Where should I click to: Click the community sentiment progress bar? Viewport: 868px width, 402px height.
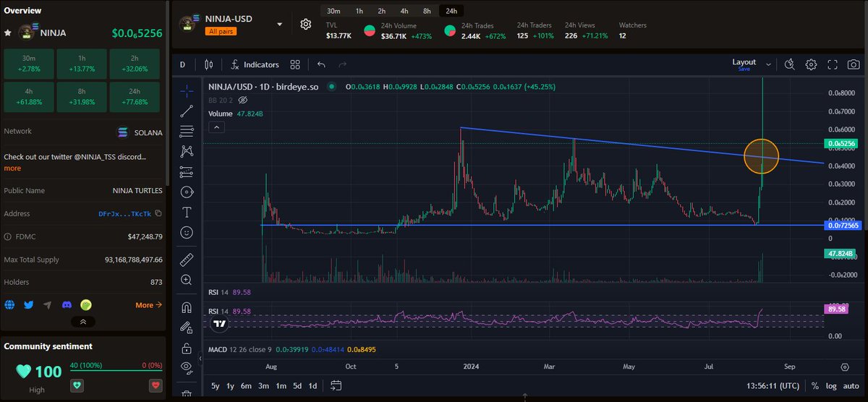(x=116, y=372)
